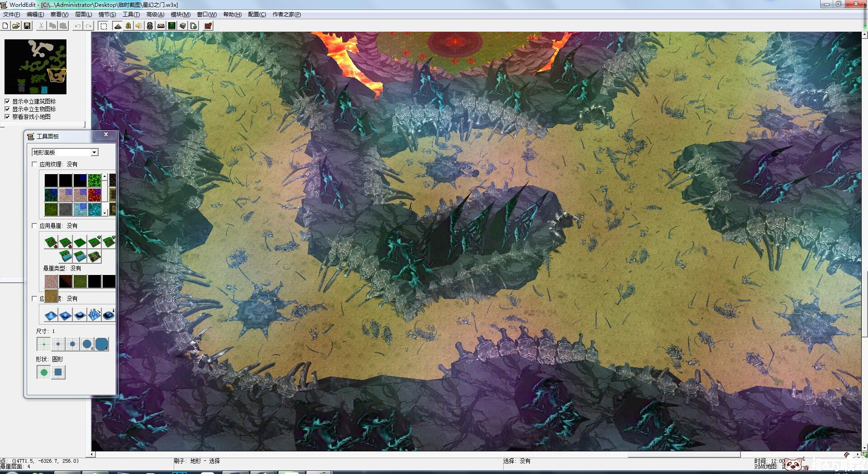Click the Test Map icon with the red checkmark

click(x=208, y=26)
